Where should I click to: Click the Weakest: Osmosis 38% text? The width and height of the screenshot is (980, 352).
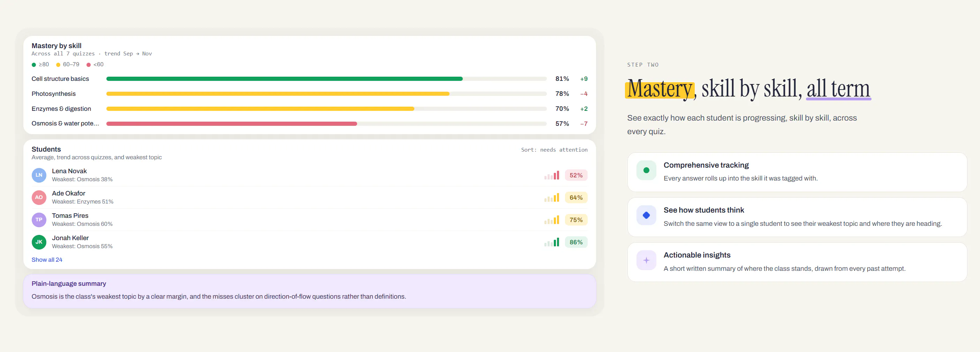tap(82, 179)
